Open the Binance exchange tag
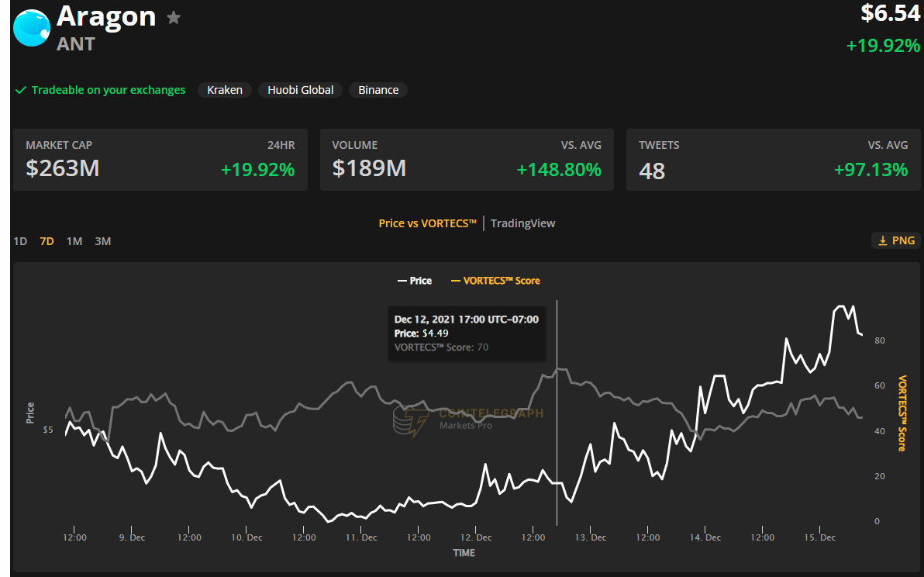The image size is (924, 577). [x=378, y=90]
